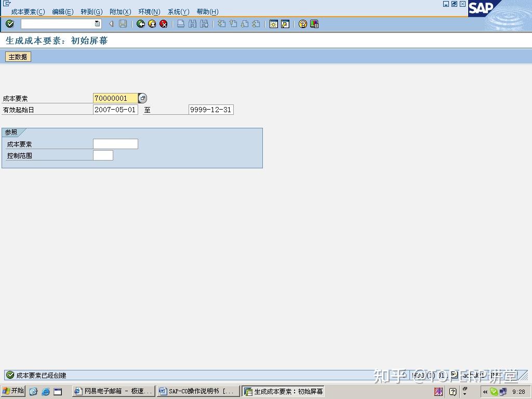Image resolution: width=532 pixels, height=399 pixels.
Task: Click the Help question mark icon
Action: (302, 24)
